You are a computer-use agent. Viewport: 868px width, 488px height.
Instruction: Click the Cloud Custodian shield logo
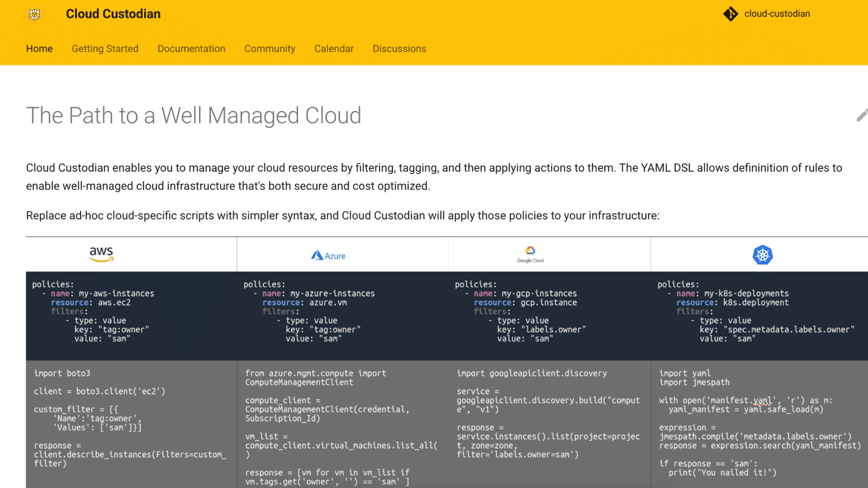[x=34, y=14]
